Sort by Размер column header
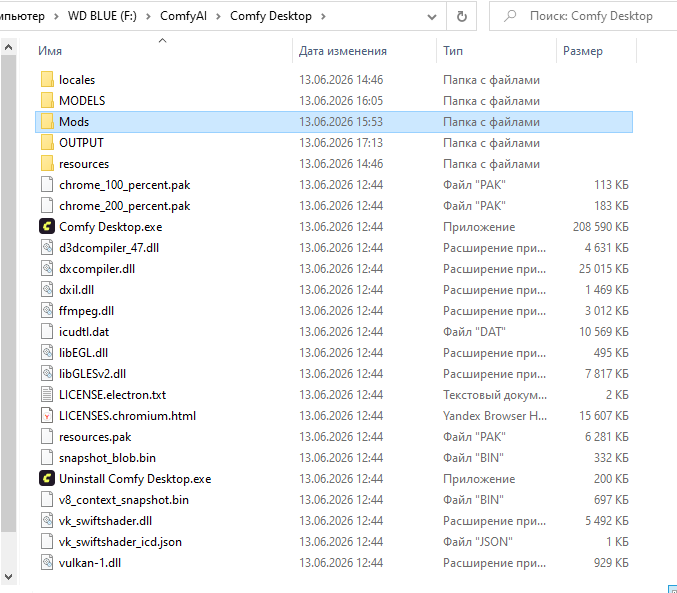Screen dimensions: 677x593 point(596,51)
